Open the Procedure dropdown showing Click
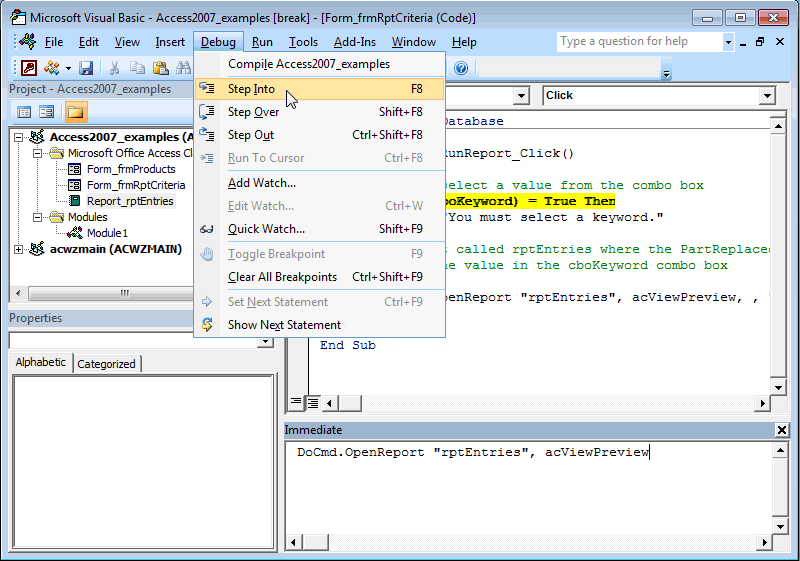 coord(766,95)
